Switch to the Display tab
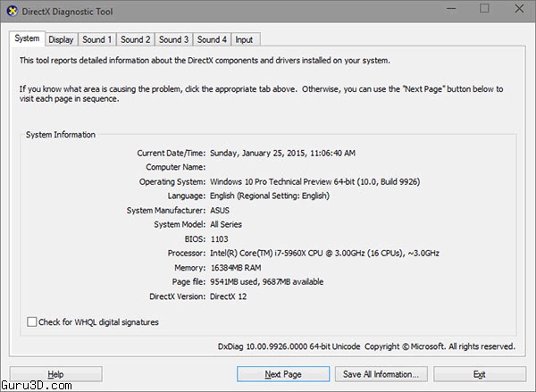Screen dimensions: 536x392 [61, 39]
